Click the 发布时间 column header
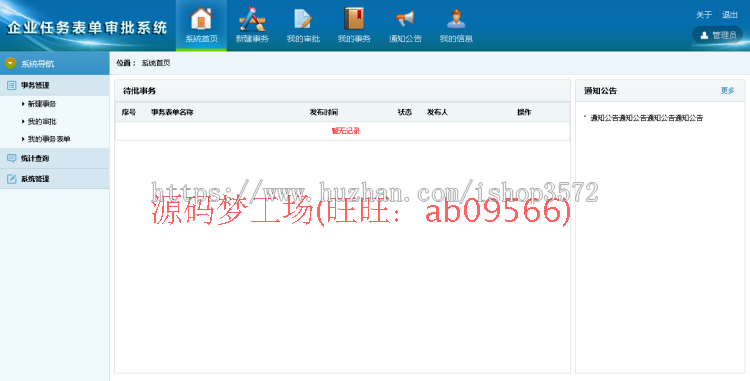This screenshot has width=750, height=381. (x=324, y=112)
